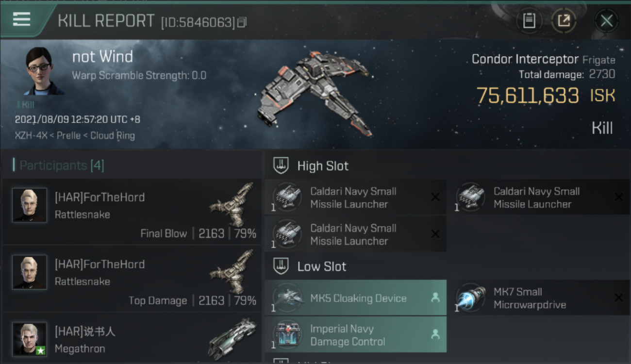Click the Cloud Ring region link

click(113, 135)
